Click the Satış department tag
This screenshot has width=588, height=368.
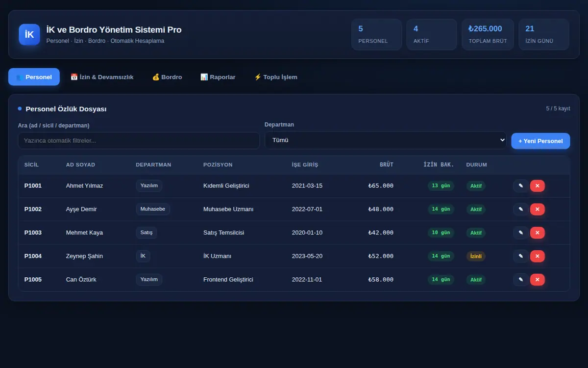coord(147,233)
